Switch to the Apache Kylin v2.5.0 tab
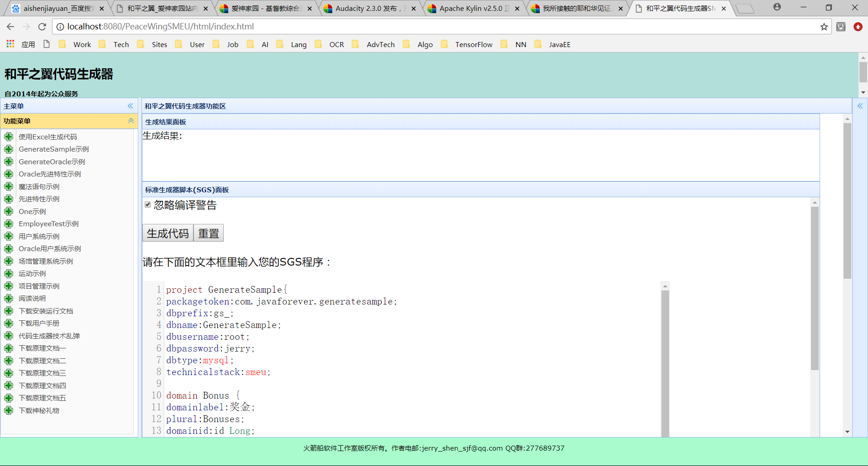The width and height of the screenshot is (868, 466). coord(475,9)
